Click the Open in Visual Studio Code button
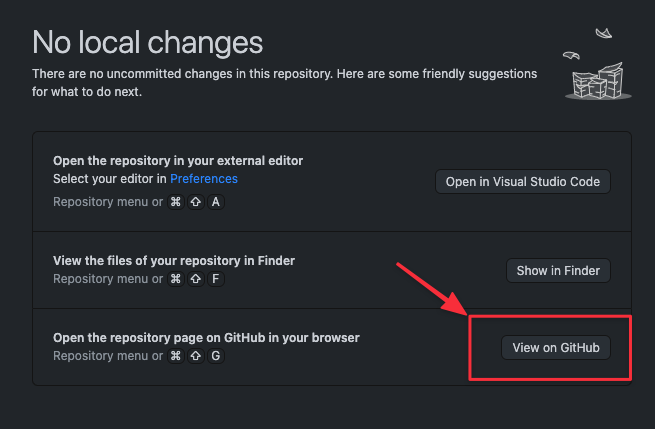The image size is (655, 429). [523, 182]
